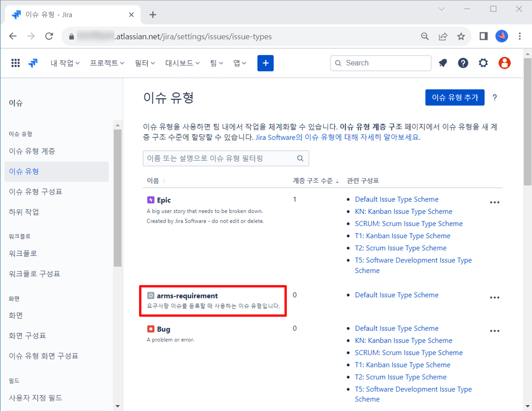Open the notifications icon
The height and width of the screenshot is (411, 532).
pos(442,63)
